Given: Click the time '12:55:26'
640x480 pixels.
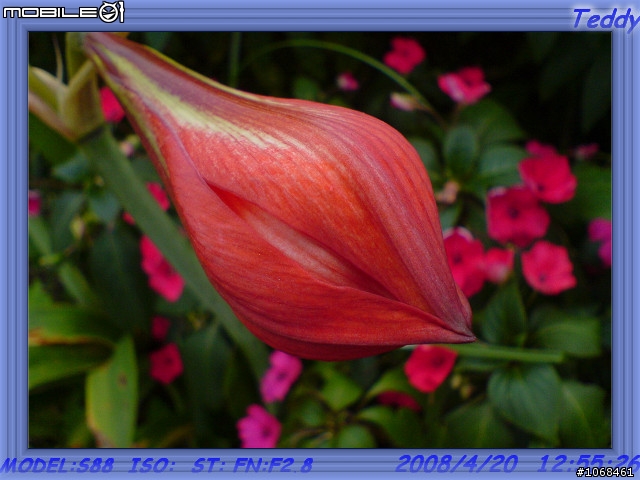Looking at the screenshot, I should click(588, 462).
